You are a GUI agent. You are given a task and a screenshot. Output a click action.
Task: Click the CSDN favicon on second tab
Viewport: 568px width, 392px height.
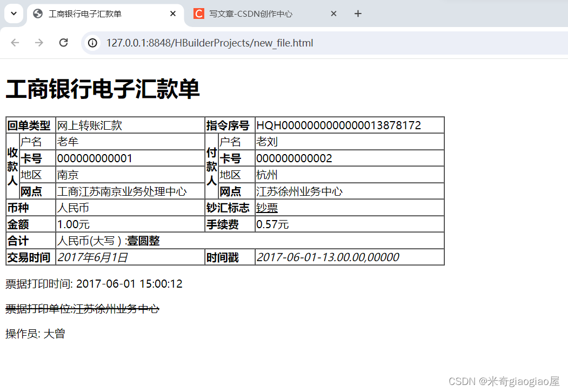pyautogui.click(x=199, y=14)
